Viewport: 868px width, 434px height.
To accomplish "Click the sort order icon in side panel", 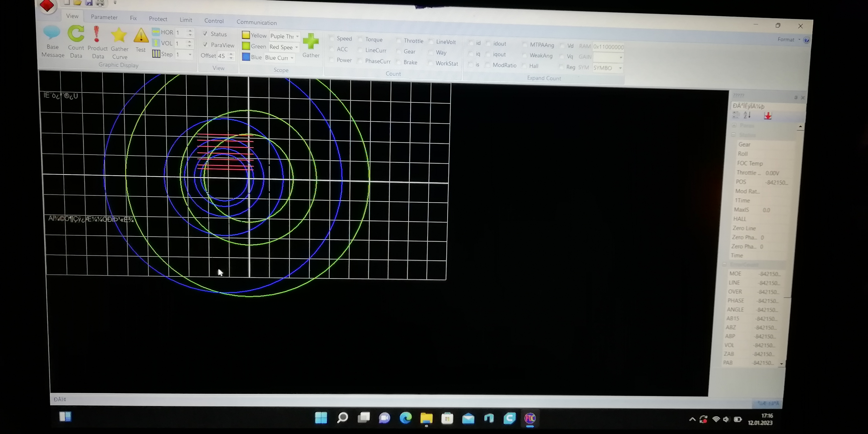I will [x=747, y=115].
